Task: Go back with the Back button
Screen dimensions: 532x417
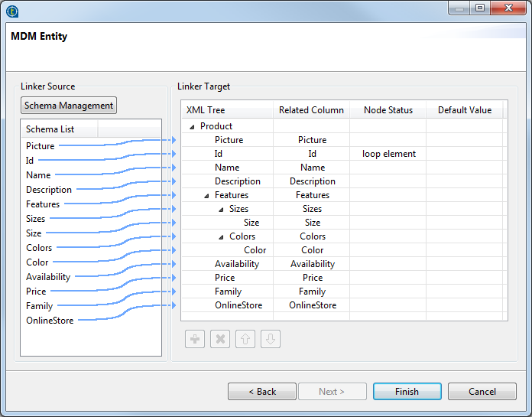Action: point(262,392)
